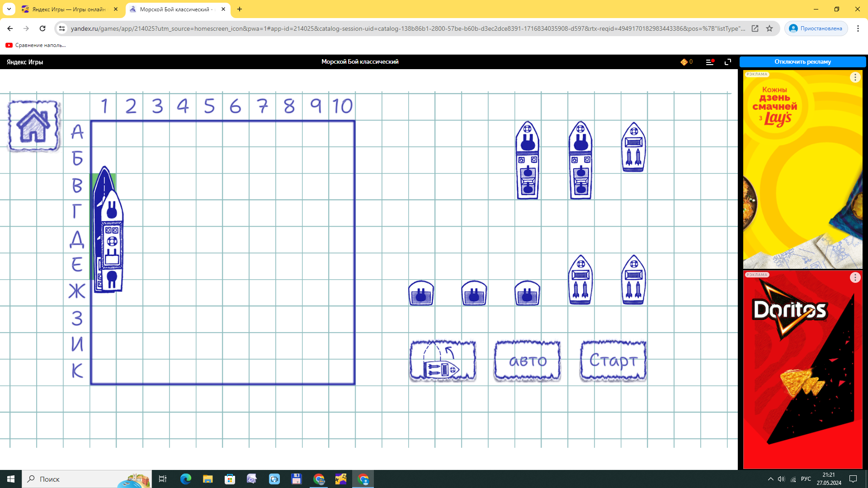Open the Yandex Games menu list icon

(x=710, y=62)
